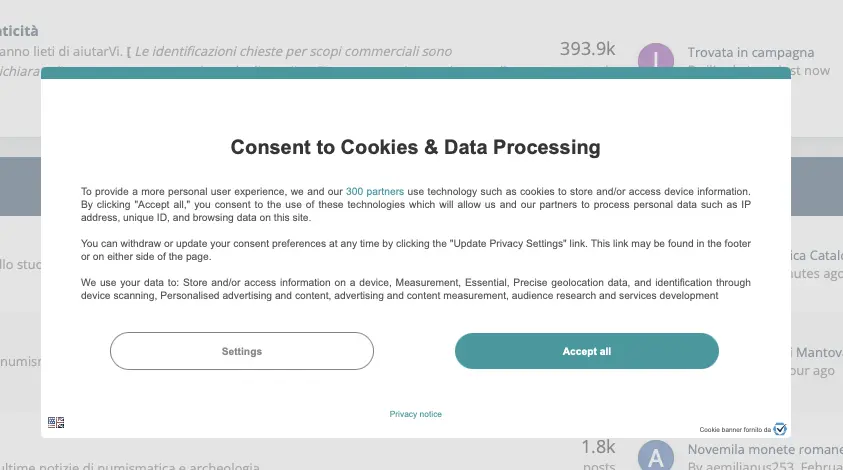
Task: Click the language flag icon
Action: coord(56,423)
